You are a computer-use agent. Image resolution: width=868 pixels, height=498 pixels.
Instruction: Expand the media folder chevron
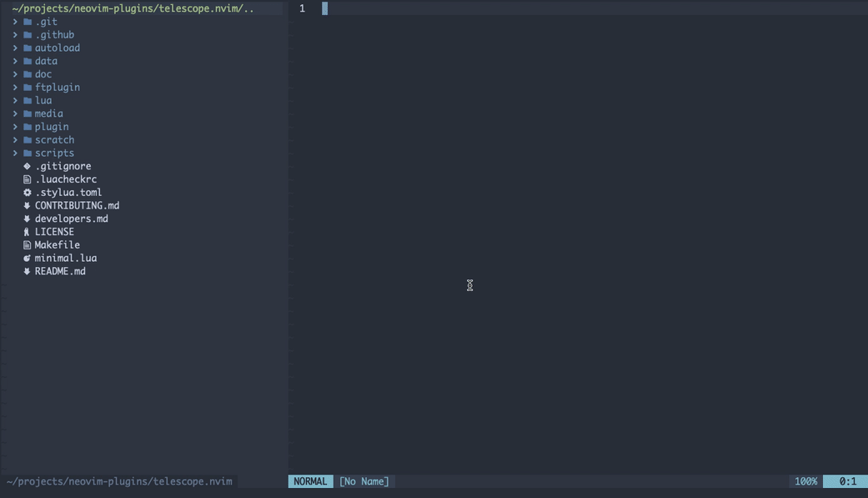[15, 113]
